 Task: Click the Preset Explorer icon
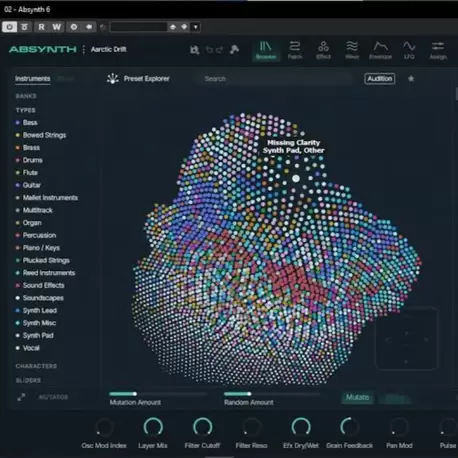point(113,79)
